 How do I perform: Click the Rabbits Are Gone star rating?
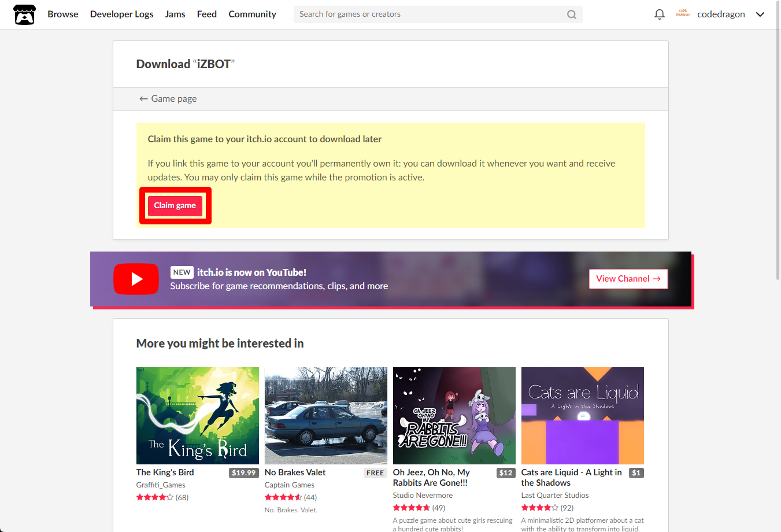click(412, 508)
